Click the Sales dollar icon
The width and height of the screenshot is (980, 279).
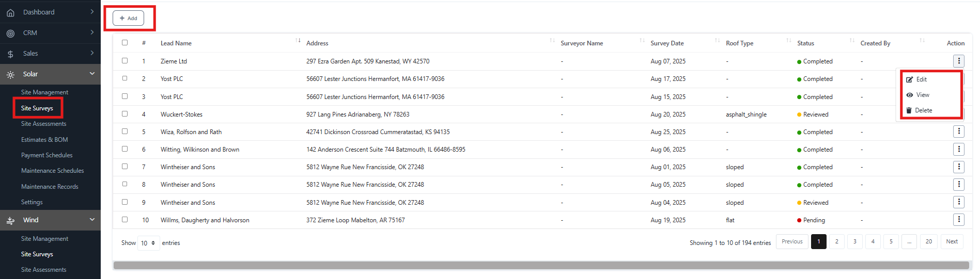pyautogui.click(x=10, y=54)
